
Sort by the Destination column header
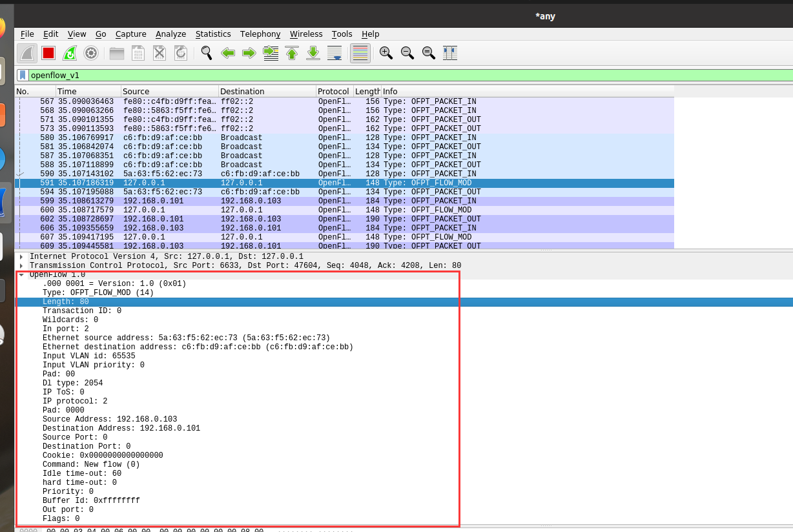267,91
